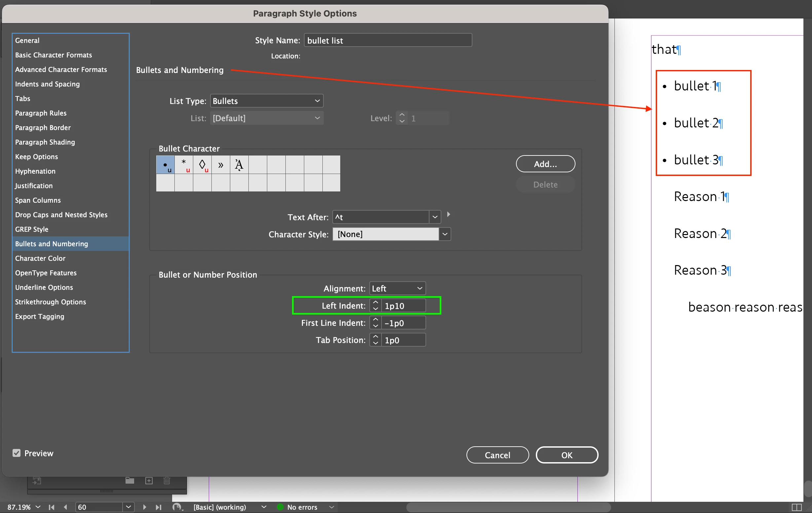Expand the Character Style dropdown
Image resolution: width=812 pixels, height=513 pixels.
coord(445,234)
